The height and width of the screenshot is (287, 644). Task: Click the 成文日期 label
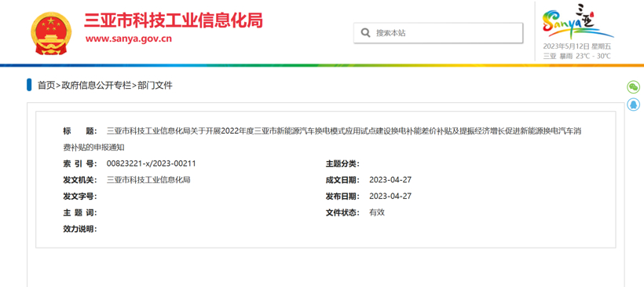342,180
